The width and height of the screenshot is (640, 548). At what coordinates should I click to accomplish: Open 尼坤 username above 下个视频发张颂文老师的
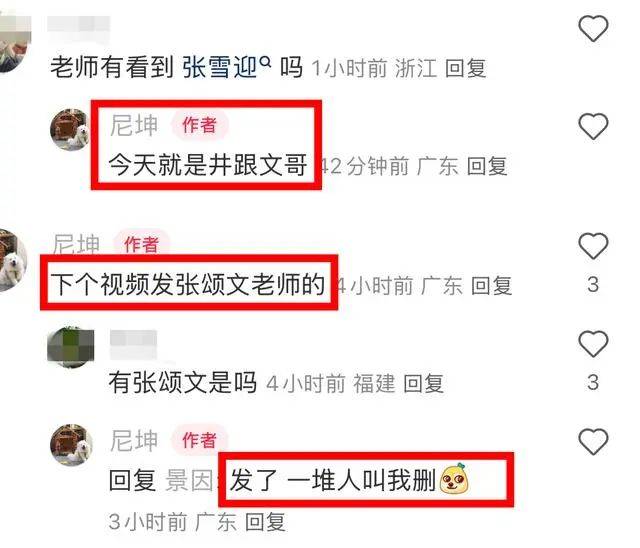[76, 244]
